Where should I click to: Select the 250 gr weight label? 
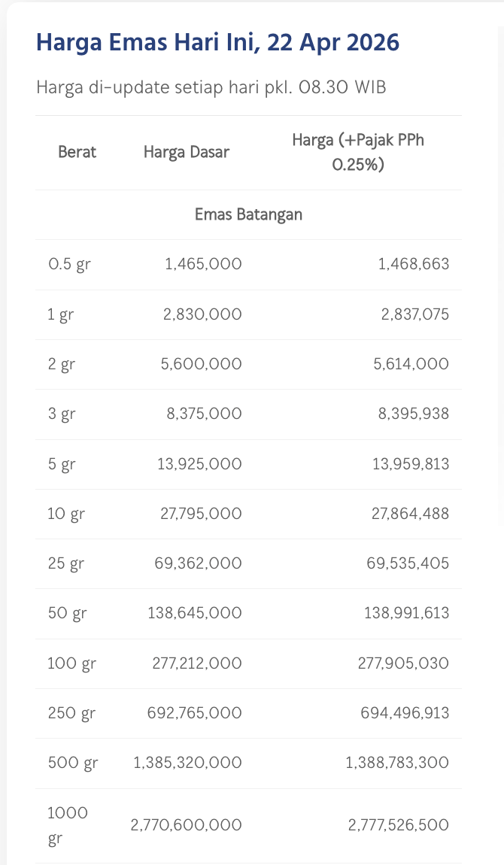pyautogui.click(x=71, y=713)
